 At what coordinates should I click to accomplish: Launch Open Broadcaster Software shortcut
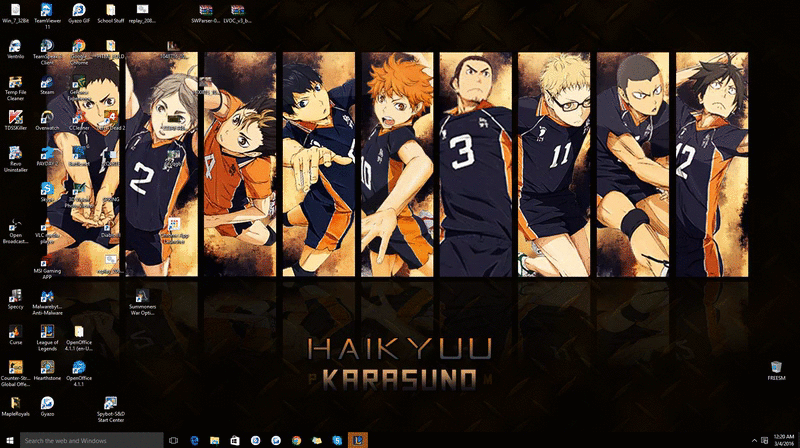15,231
